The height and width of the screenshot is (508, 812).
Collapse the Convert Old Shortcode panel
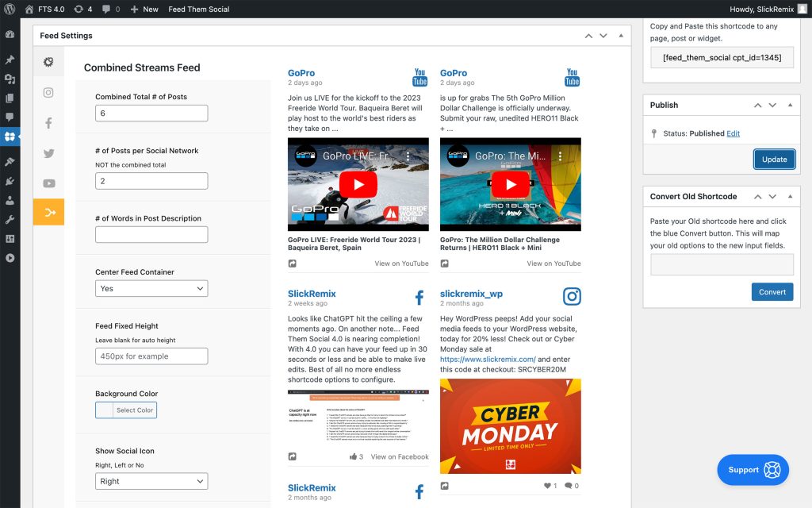[x=791, y=197]
